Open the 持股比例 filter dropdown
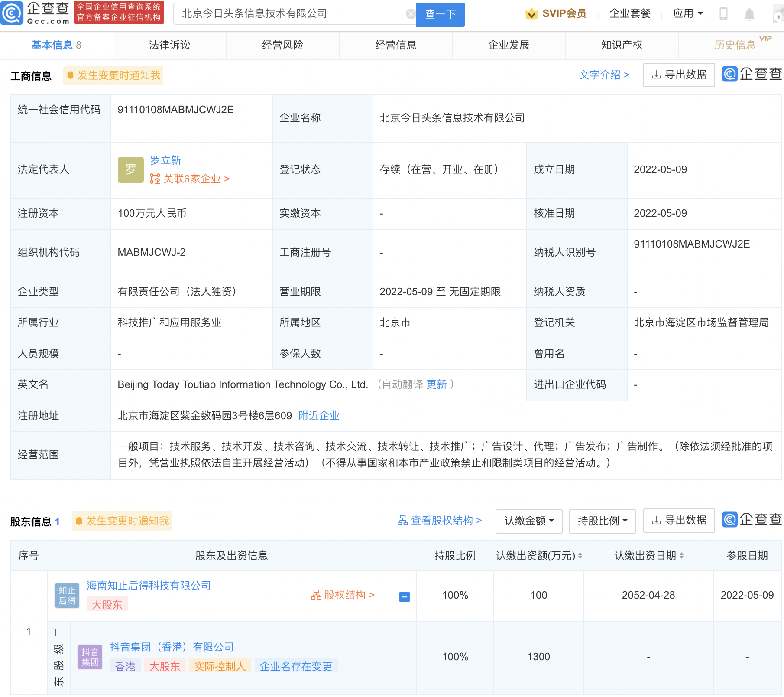Image resolution: width=784 pixels, height=697 pixels. click(x=602, y=521)
